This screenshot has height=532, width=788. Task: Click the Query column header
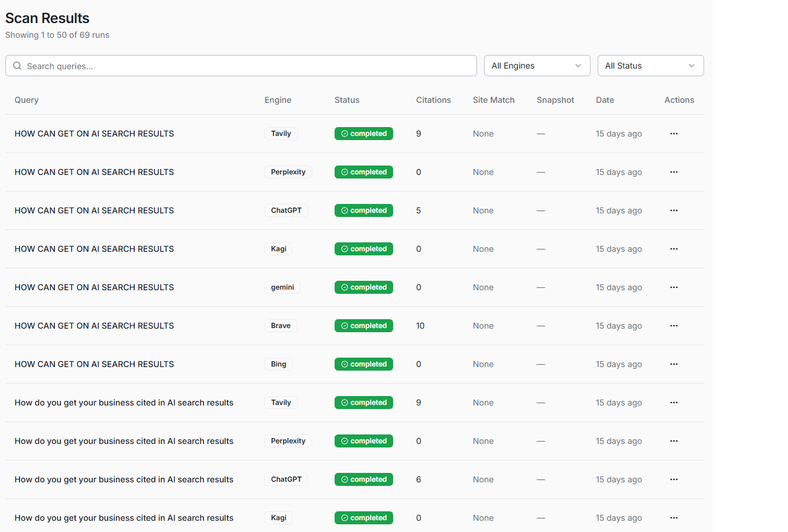point(27,100)
